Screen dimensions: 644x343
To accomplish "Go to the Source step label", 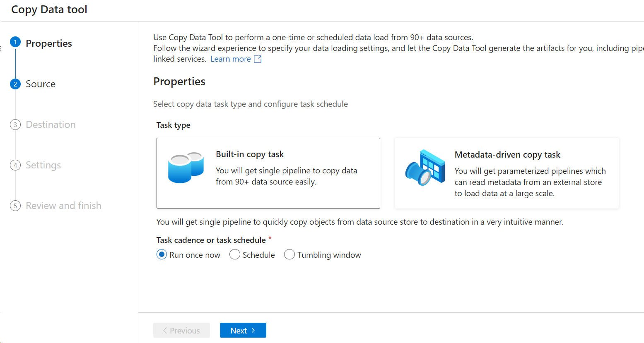I will (41, 84).
